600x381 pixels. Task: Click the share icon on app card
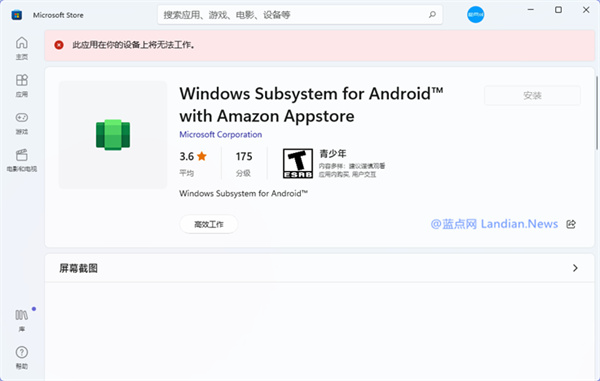point(571,224)
